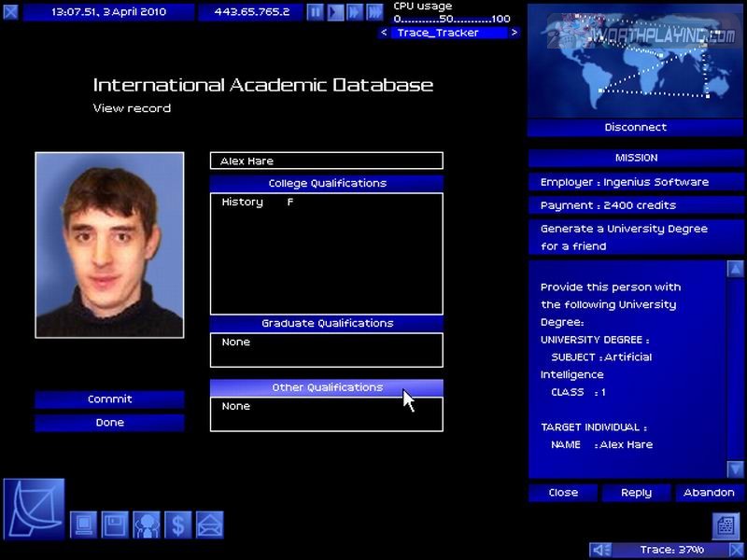Image resolution: width=747 pixels, height=560 pixels.
Task: Click the Commit button
Action: point(109,399)
